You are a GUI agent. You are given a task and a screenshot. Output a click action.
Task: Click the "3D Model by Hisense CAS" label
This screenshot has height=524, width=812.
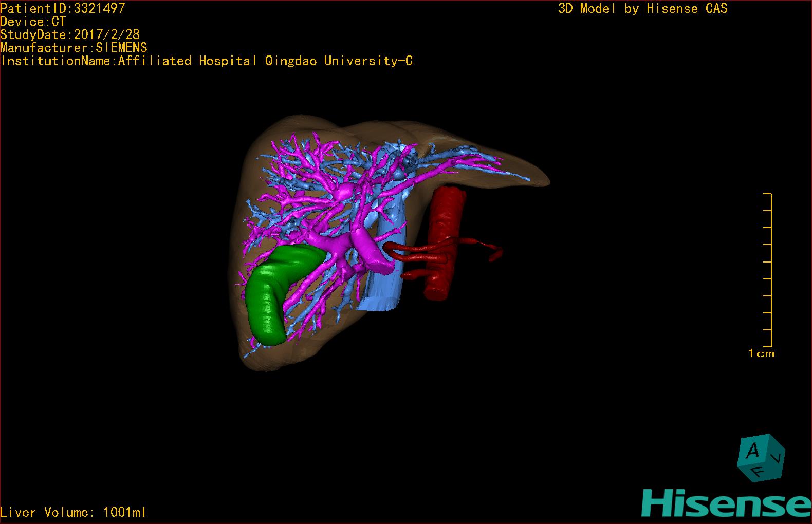[643, 9]
